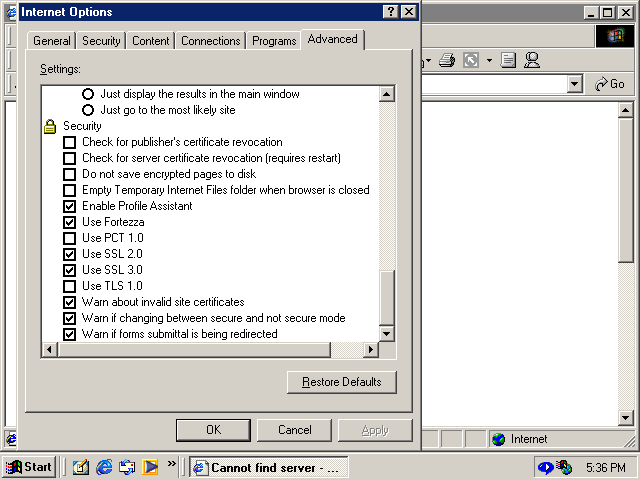Switch to the General tab
640x480 pixels.
coord(51,41)
